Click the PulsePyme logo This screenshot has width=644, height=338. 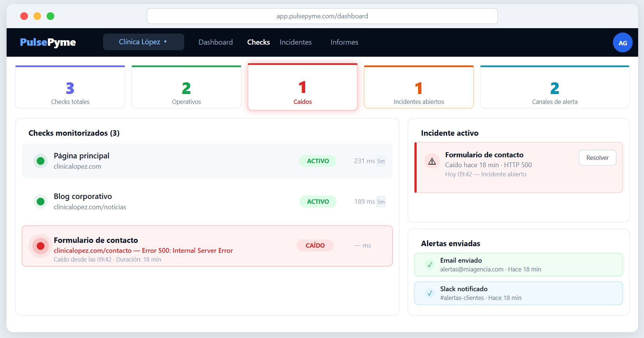click(48, 42)
